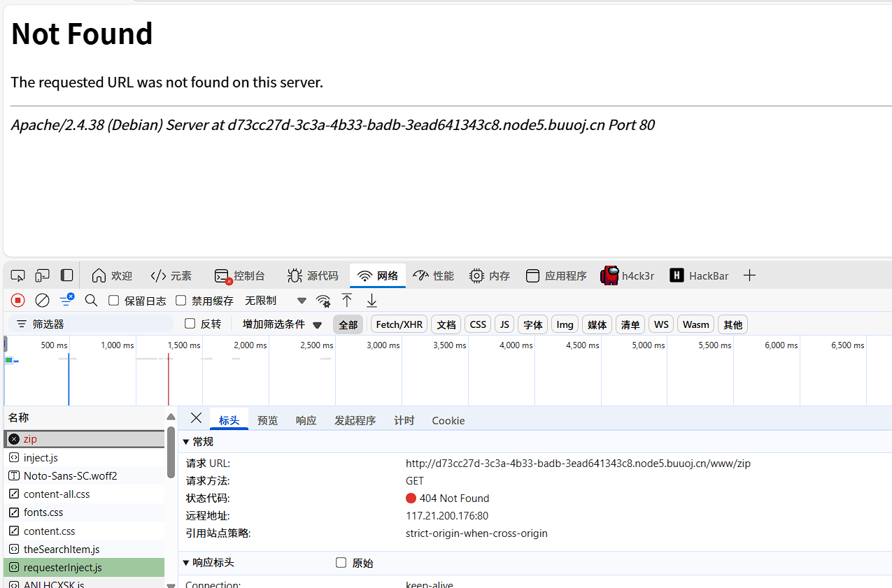Click the inspect element picker icon
The width and height of the screenshot is (892, 588).
[18, 275]
